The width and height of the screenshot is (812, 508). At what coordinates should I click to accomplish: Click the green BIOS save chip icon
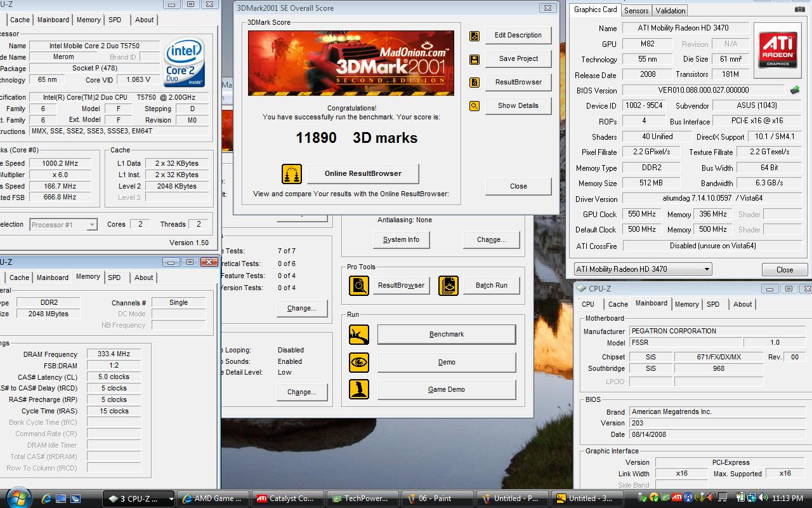795,90
